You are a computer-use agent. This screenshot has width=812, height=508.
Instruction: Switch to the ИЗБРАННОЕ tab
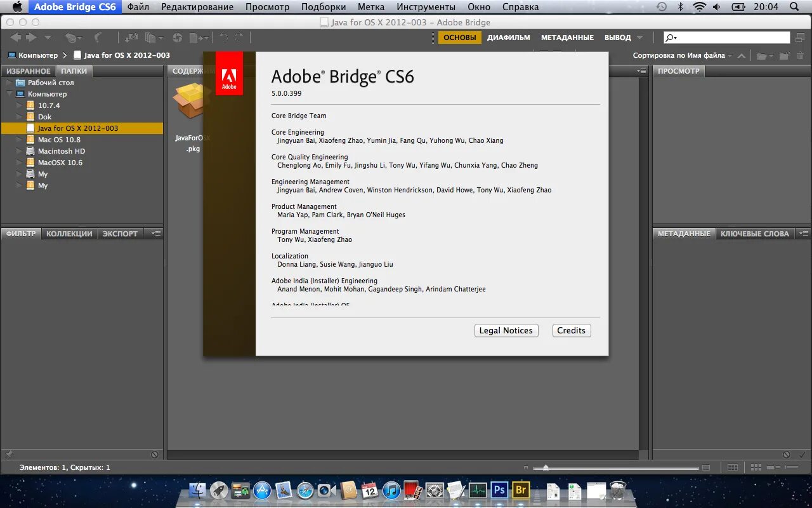pos(29,71)
